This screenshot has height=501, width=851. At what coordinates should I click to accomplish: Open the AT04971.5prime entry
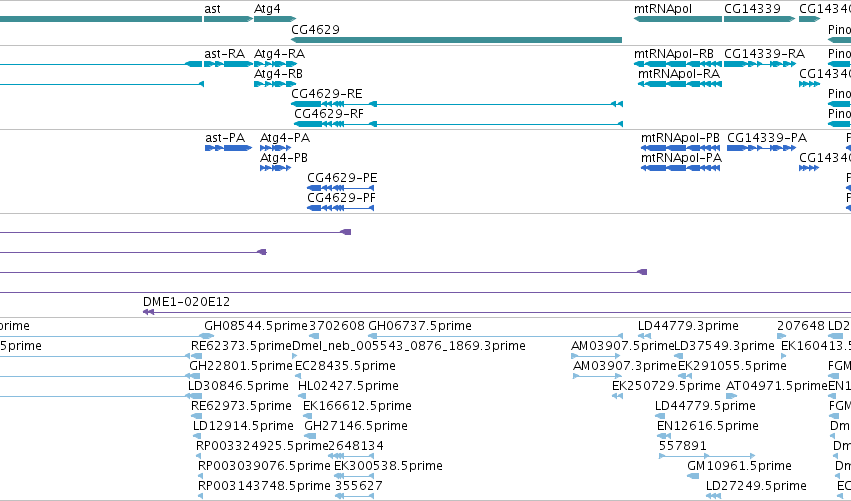pyautogui.click(x=777, y=386)
